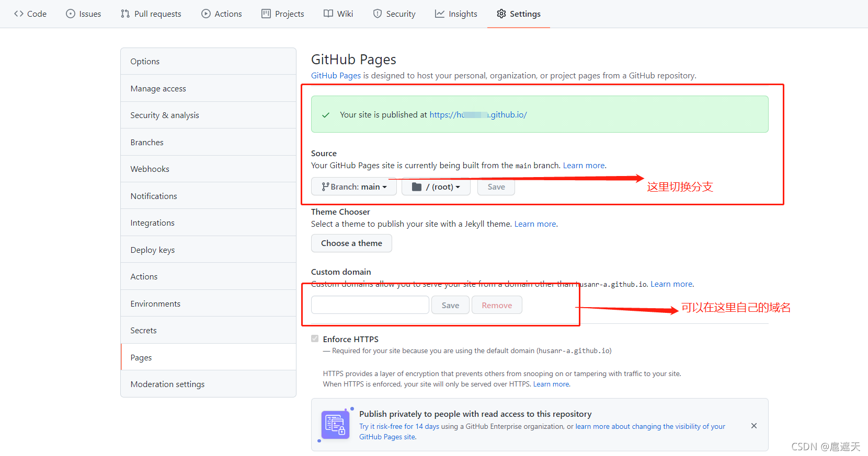Go to Pull requests tab
This screenshot has height=456, width=868.
click(151, 14)
